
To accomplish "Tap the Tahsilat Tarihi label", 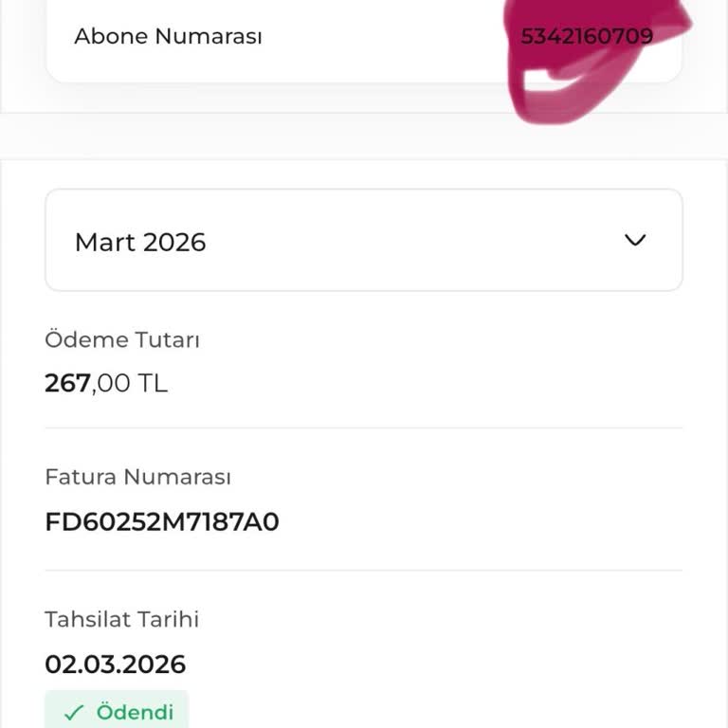I will click(x=121, y=620).
